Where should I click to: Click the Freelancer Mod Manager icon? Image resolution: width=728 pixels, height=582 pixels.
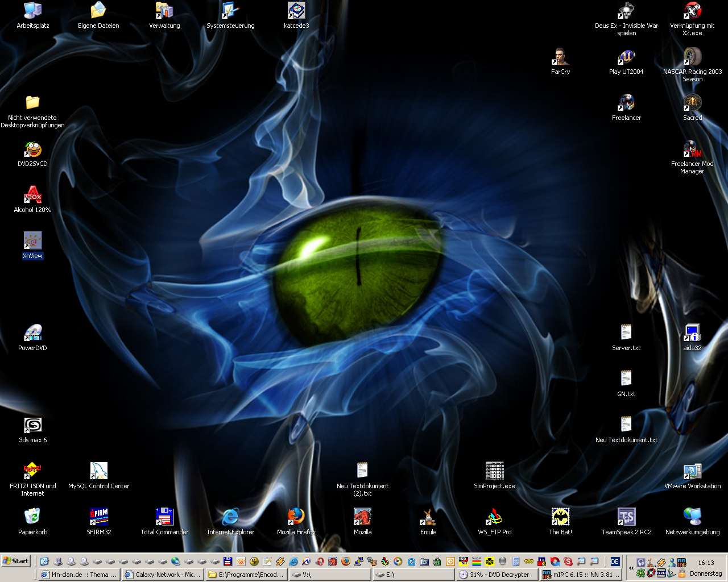coord(692,149)
